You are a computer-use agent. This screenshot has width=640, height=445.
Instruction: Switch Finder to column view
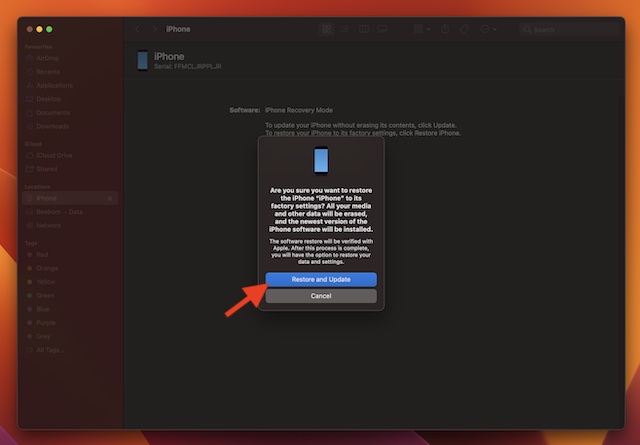tap(360, 29)
